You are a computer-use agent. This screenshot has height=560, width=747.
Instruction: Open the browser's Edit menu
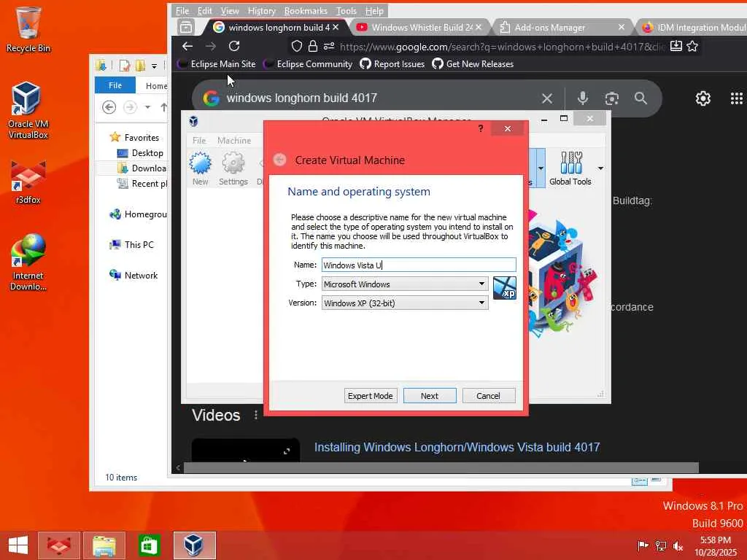[x=204, y=10]
